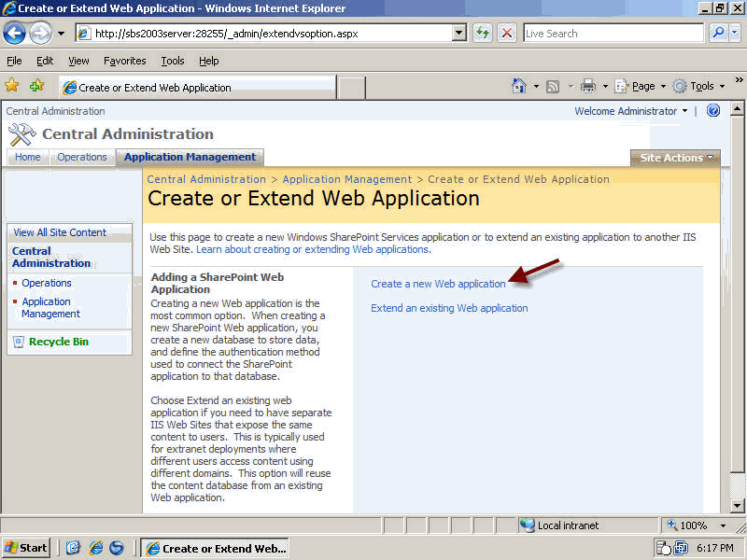Click the 100% zoom level button

(687, 525)
